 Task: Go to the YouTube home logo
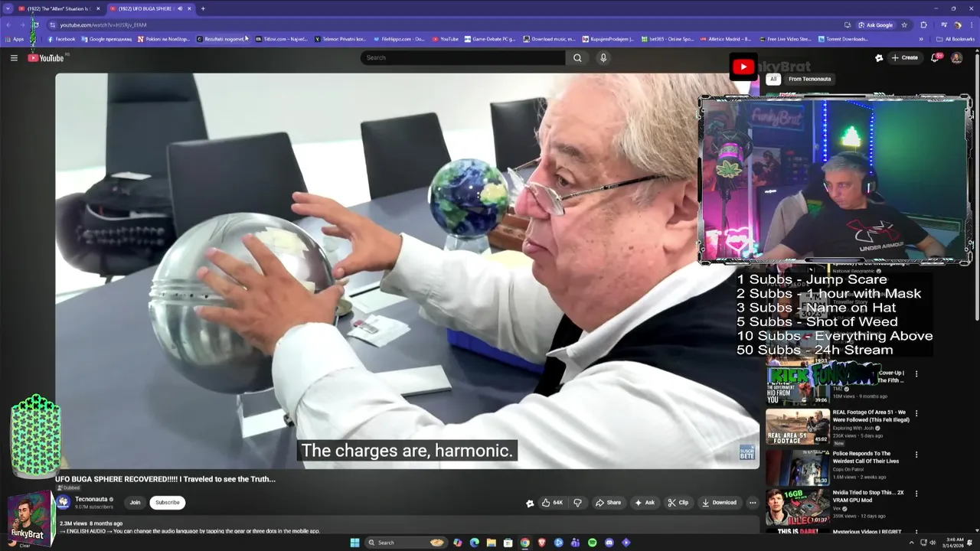[x=47, y=57]
